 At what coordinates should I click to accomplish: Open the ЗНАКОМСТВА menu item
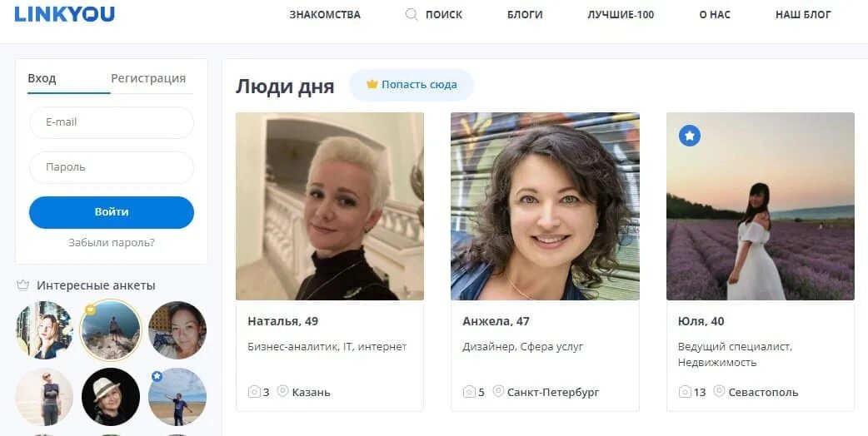325,15
